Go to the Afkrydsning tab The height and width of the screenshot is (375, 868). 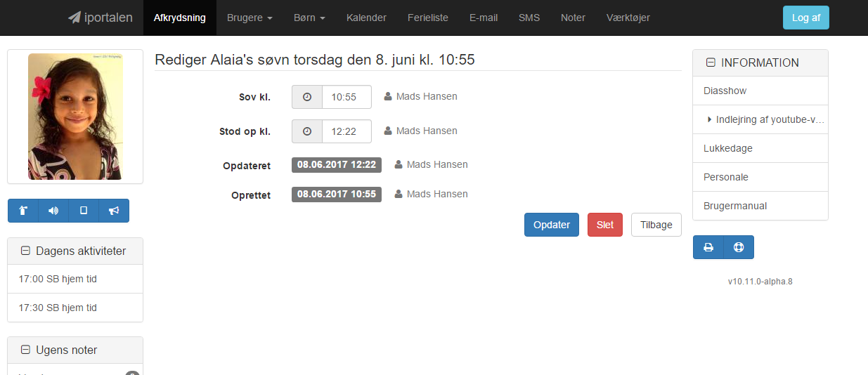point(180,18)
